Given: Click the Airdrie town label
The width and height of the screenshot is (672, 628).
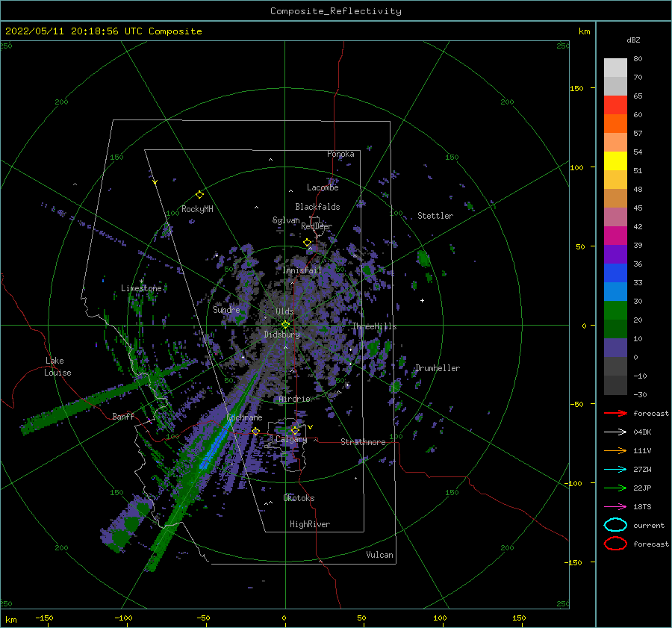Looking at the screenshot, I should pyautogui.click(x=294, y=399).
